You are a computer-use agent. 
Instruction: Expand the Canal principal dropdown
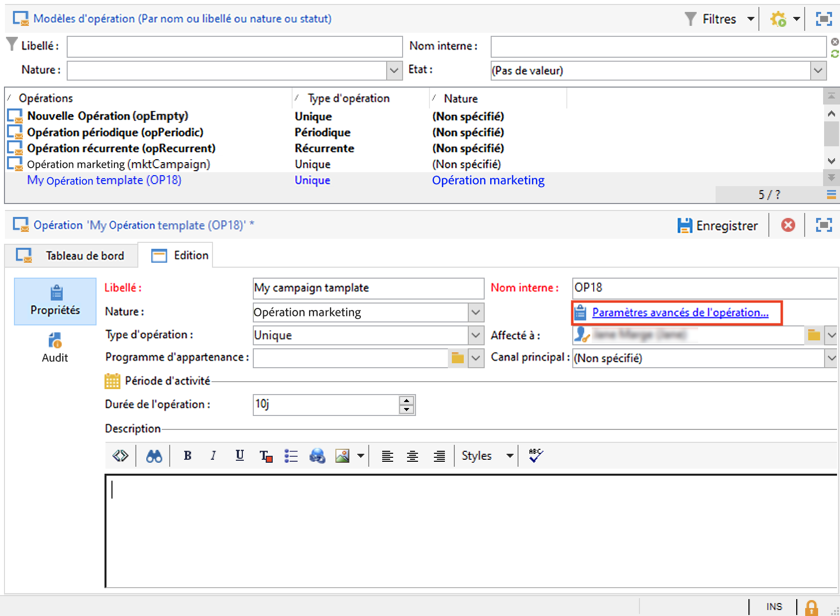tap(831, 358)
